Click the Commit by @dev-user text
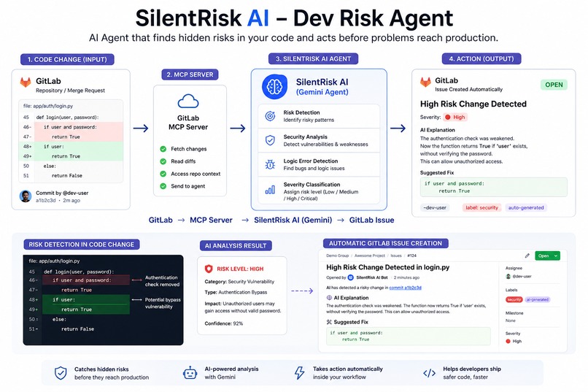Screen dimensions: 588x392 [62, 193]
